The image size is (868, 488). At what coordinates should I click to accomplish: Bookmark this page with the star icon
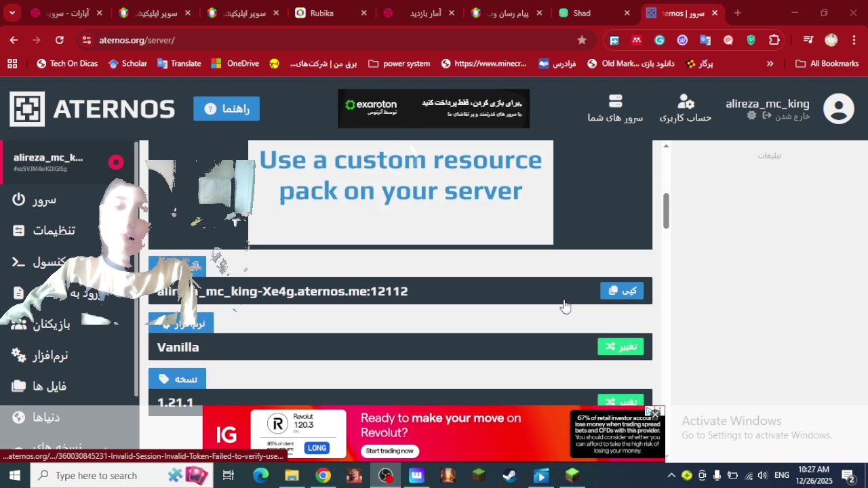(x=582, y=40)
